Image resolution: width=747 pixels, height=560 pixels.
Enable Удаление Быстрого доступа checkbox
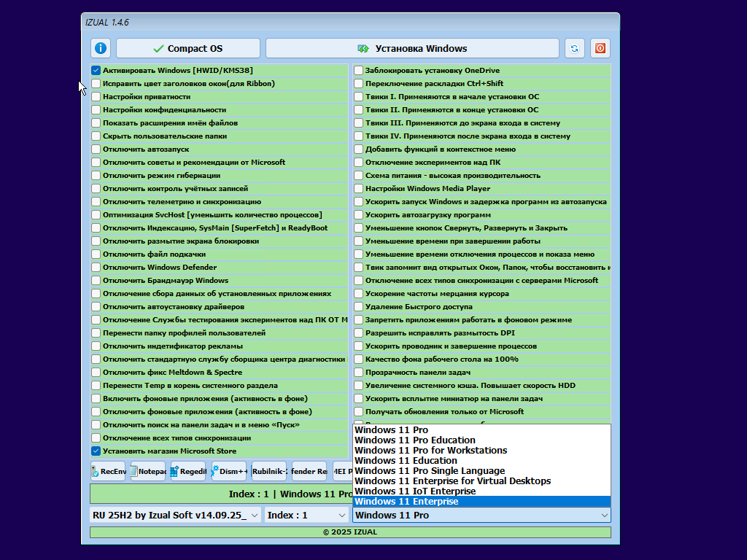pos(359,307)
